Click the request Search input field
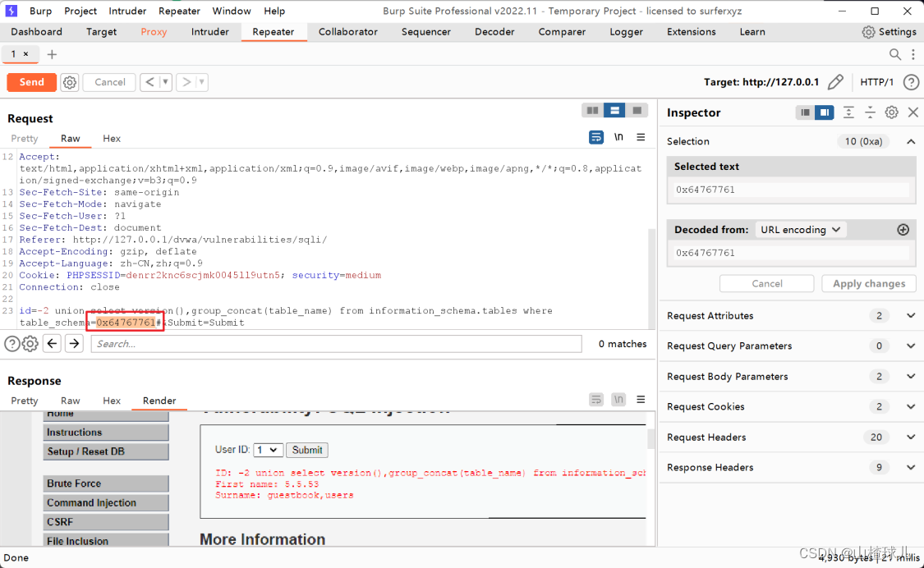The width and height of the screenshot is (924, 568). click(336, 344)
